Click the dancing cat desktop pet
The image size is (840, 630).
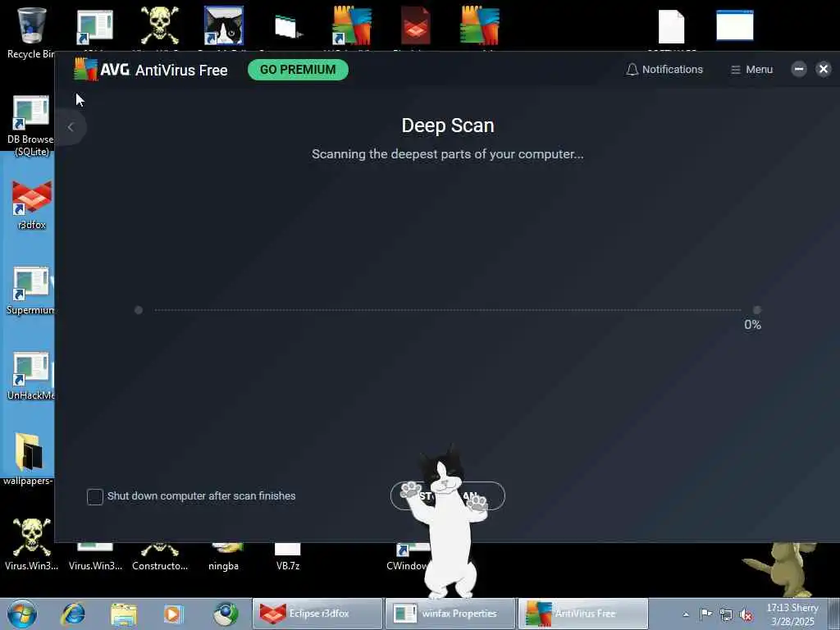pos(446,523)
